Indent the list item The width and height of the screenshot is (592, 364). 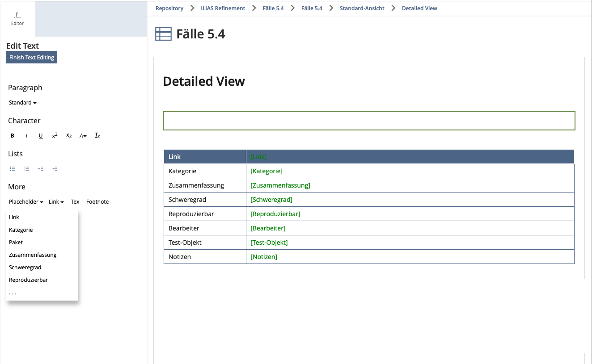pyautogui.click(x=55, y=169)
